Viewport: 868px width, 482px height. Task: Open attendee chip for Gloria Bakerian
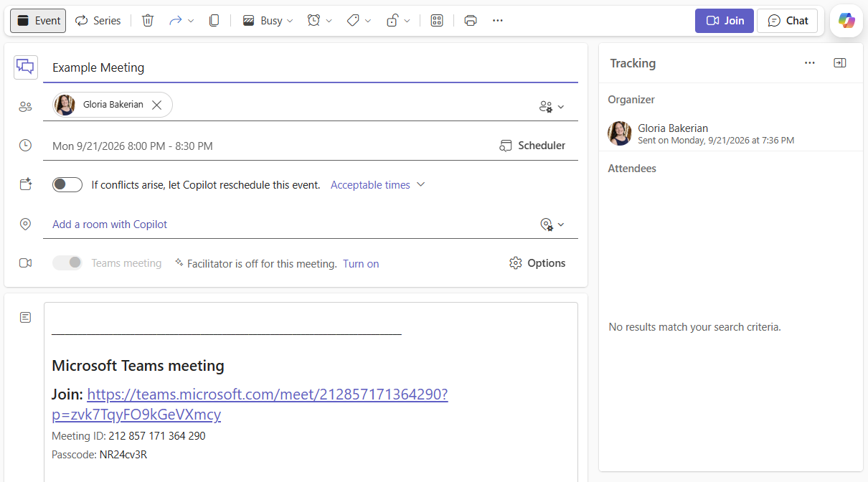113,105
